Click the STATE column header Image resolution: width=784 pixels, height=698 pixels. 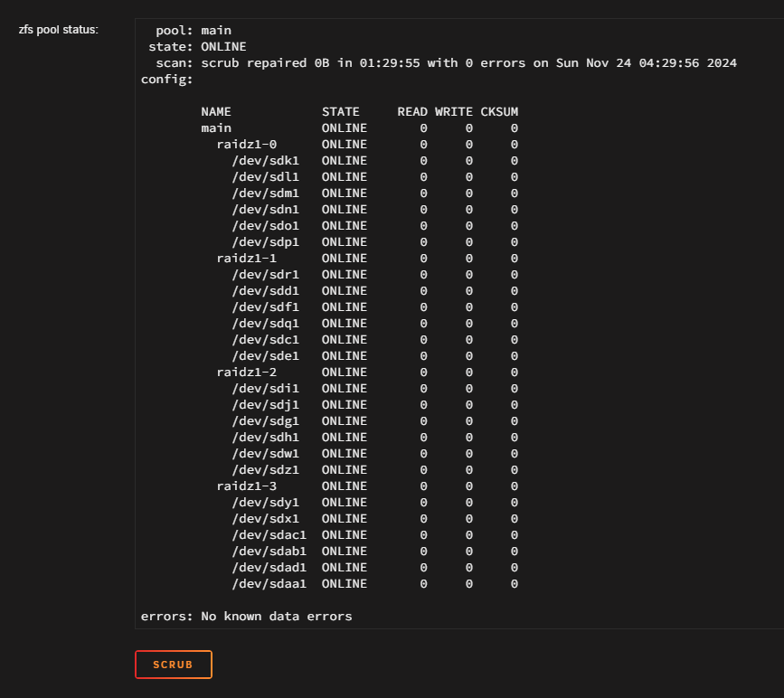coord(340,112)
